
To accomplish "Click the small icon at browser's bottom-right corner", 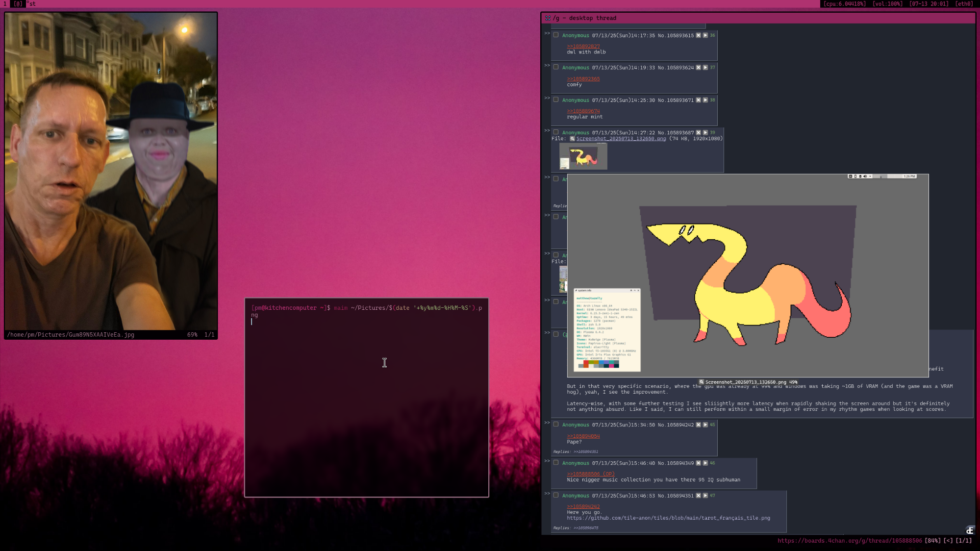I will (x=970, y=530).
